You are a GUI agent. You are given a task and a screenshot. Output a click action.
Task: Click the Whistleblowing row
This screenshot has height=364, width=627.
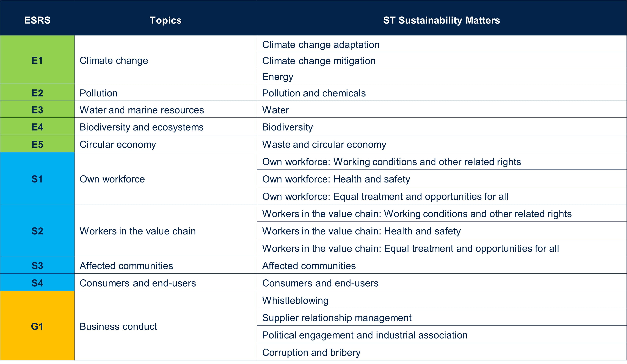click(x=295, y=300)
